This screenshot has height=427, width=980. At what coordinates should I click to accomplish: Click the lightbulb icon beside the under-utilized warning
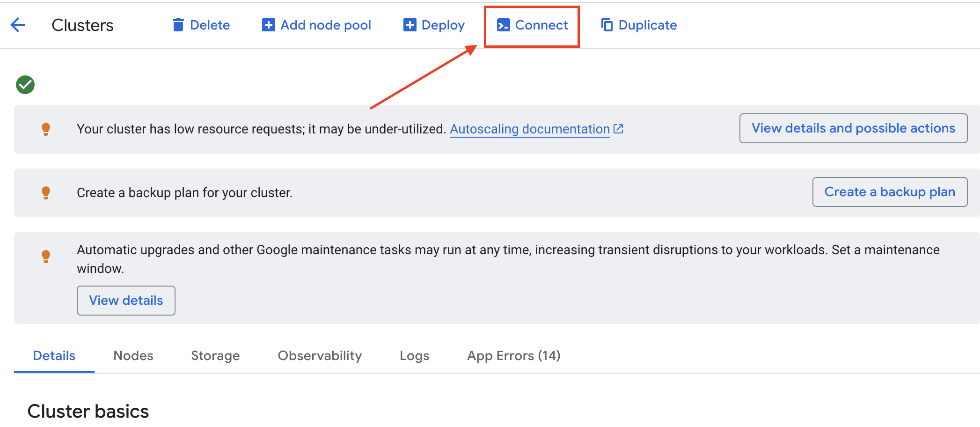click(46, 129)
